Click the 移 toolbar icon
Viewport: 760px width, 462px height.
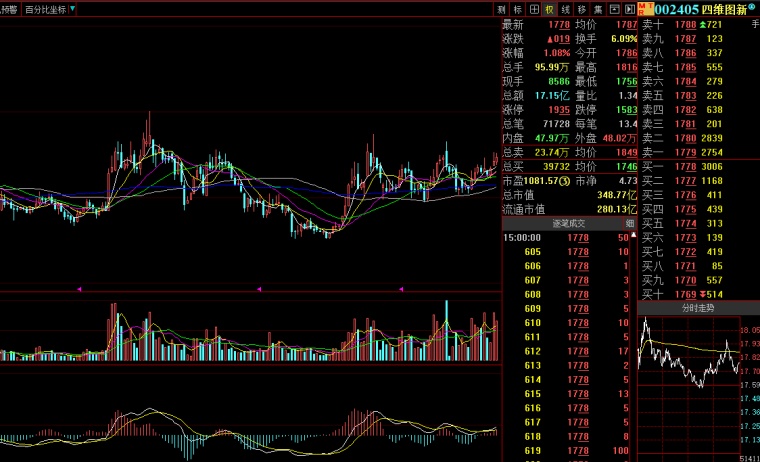(582, 9)
